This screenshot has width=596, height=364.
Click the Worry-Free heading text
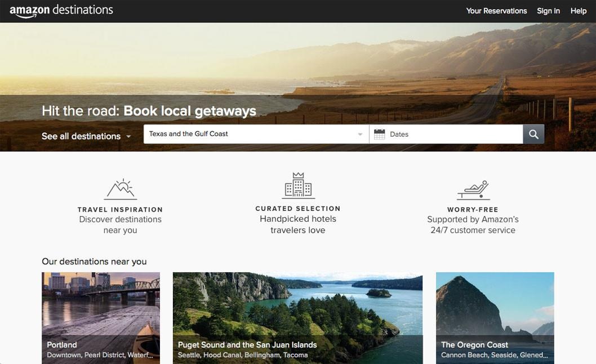473,209
